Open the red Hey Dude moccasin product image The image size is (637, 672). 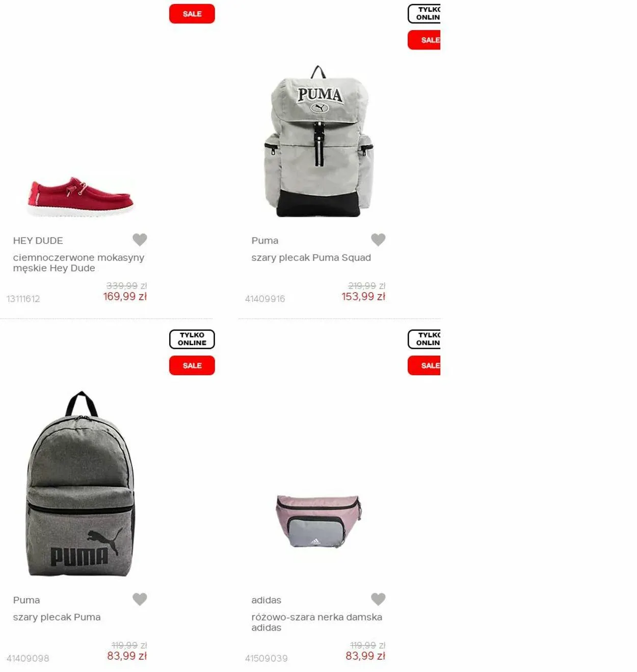(x=81, y=196)
